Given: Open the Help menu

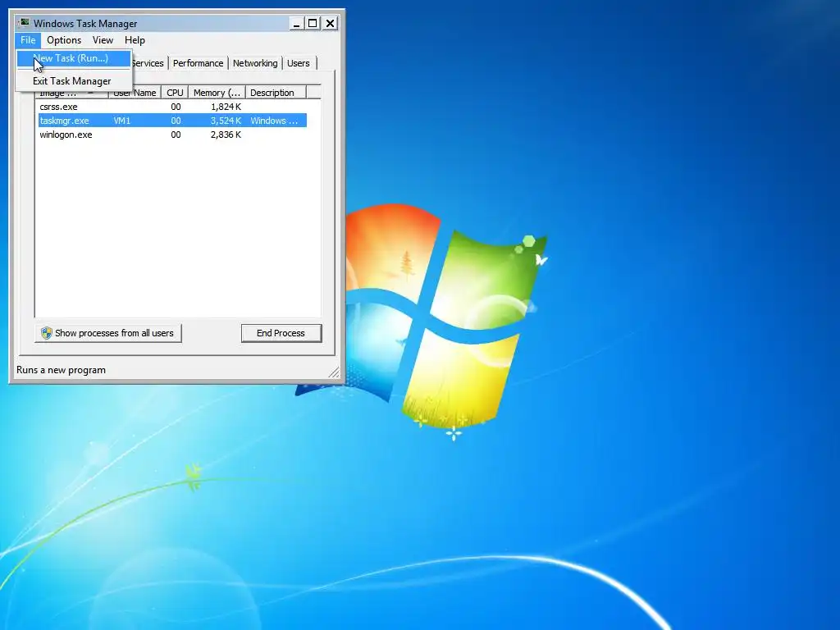Looking at the screenshot, I should (x=135, y=40).
